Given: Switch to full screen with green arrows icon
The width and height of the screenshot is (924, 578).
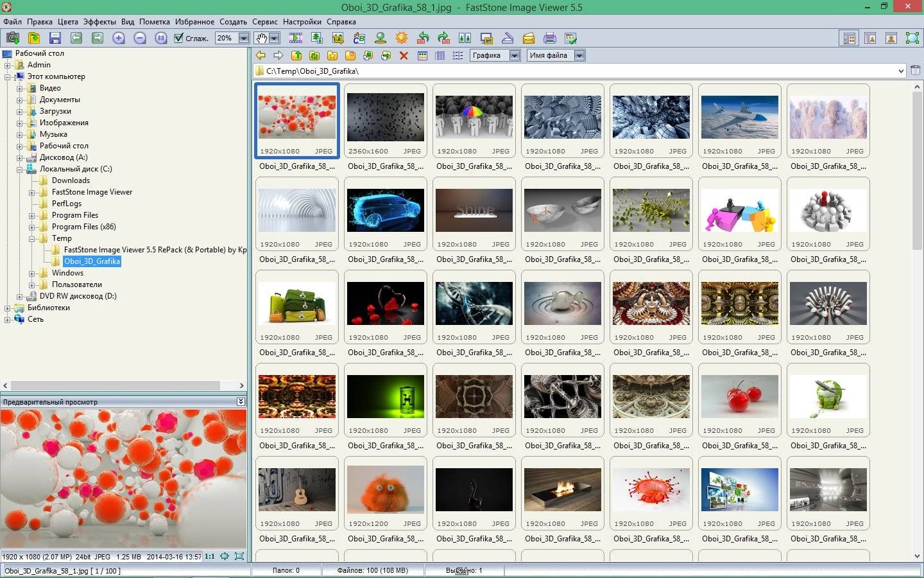Looking at the screenshot, I should coord(912,39).
